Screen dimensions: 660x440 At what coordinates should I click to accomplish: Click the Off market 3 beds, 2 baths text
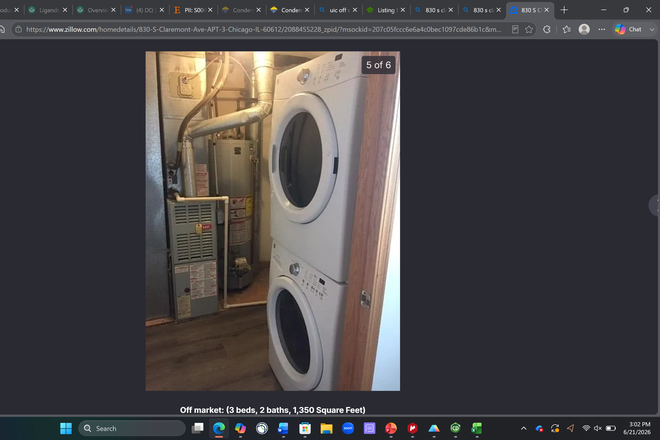pos(273,410)
